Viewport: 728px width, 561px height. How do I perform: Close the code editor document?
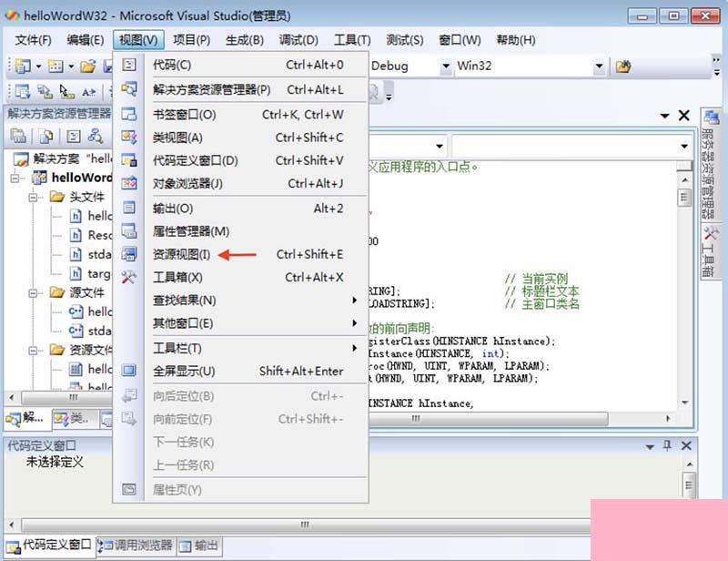[x=683, y=116]
